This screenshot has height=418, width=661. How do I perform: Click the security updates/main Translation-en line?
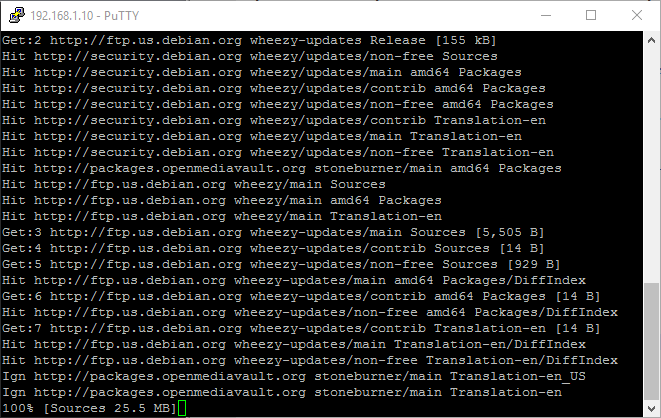click(x=262, y=137)
